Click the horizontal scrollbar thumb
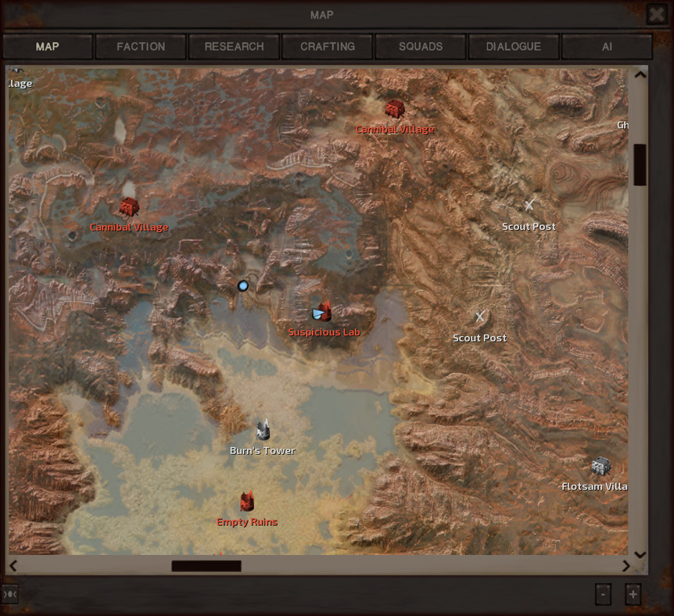 [x=206, y=566]
